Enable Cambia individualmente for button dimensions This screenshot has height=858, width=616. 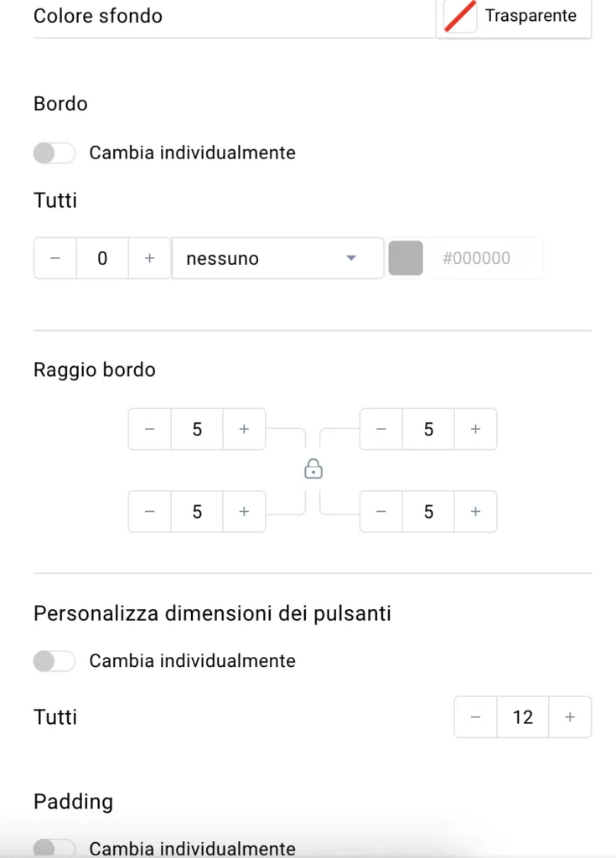tap(54, 661)
